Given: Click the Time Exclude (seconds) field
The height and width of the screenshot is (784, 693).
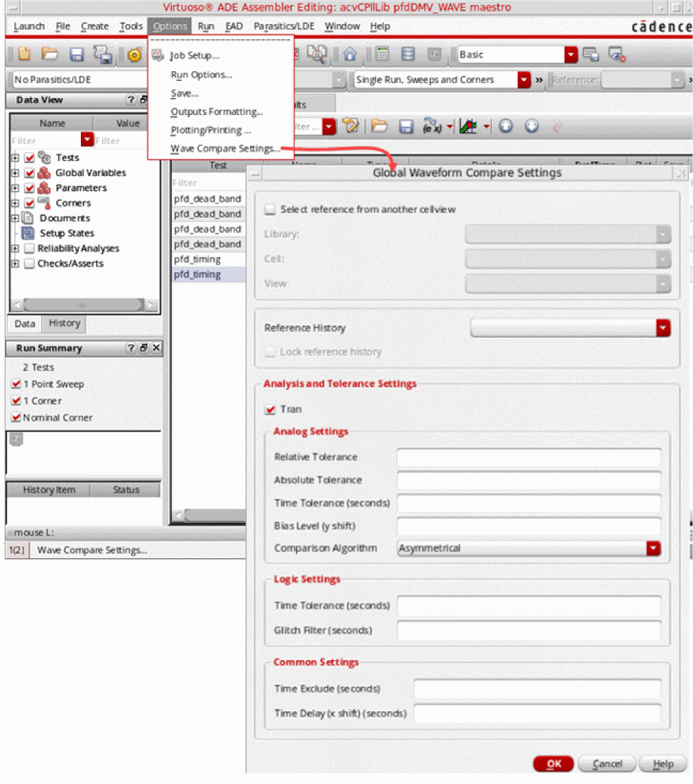Looking at the screenshot, I should pyautogui.click(x=537, y=689).
